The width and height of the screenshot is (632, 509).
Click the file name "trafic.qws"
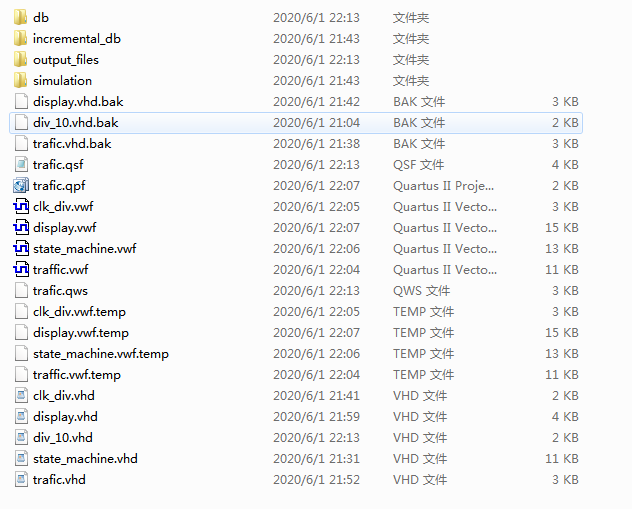60,291
